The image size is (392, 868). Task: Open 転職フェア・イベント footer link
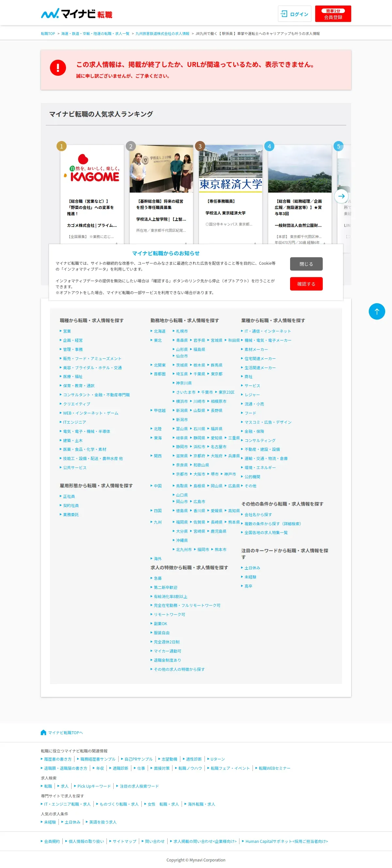coord(230,768)
